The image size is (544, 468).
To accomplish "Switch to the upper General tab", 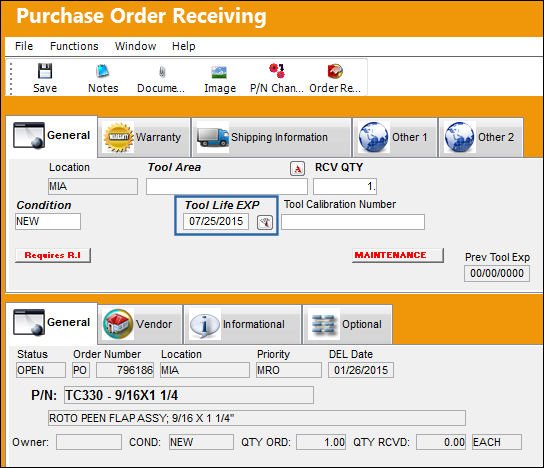I will pos(51,137).
